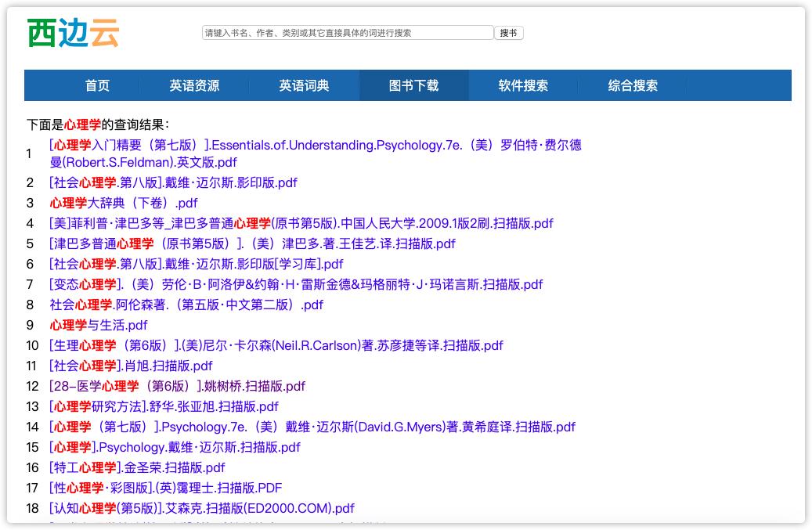
Task: Open the 软件搜索 section
Action: tap(523, 85)
